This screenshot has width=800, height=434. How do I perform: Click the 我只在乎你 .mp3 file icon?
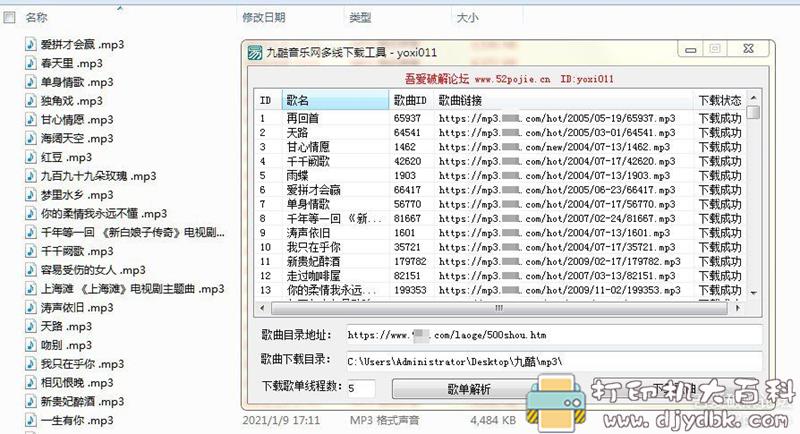pyautogui.click(x=31, y=364)
